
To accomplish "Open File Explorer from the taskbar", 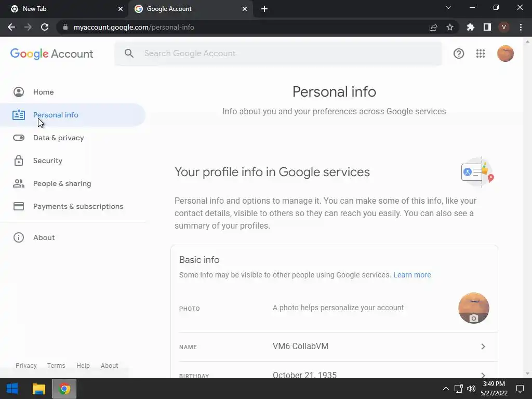I will tap(38, 389).
